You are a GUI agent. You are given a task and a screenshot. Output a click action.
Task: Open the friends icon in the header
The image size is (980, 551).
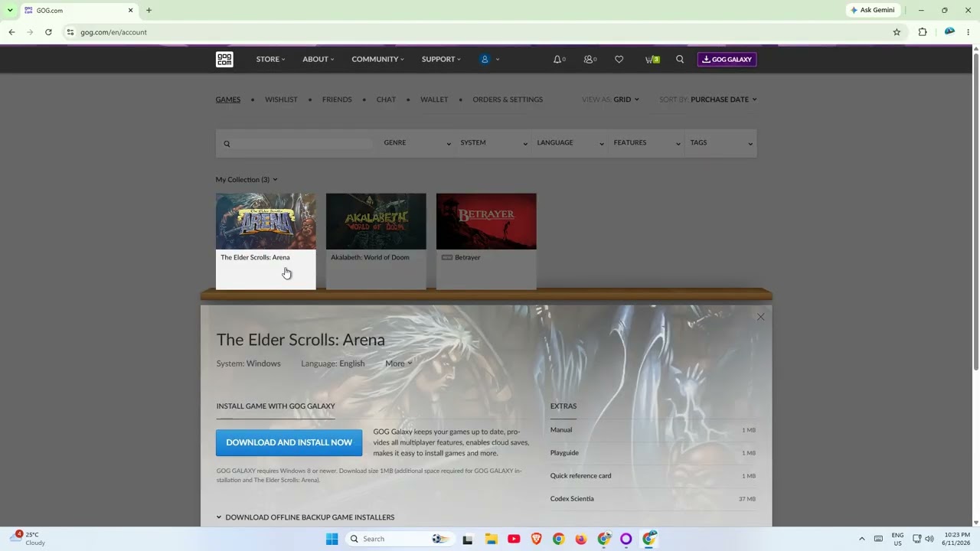pyautogui.click(x=588, y=59)
